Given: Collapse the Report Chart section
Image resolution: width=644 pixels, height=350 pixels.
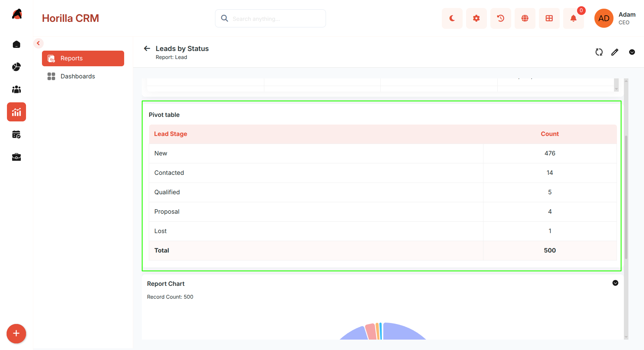Looking at the screenshot, I should tap(615, 283).
